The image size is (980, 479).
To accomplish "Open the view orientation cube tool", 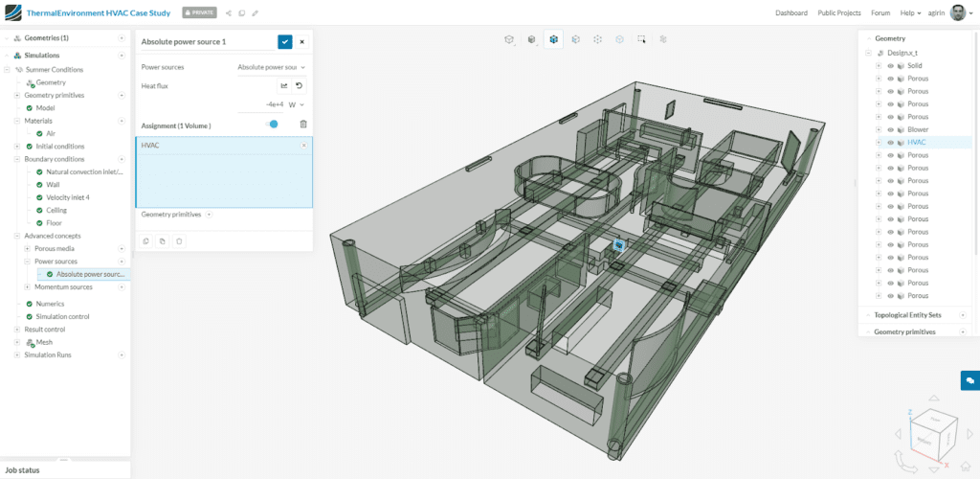I will tap(509, 39).
